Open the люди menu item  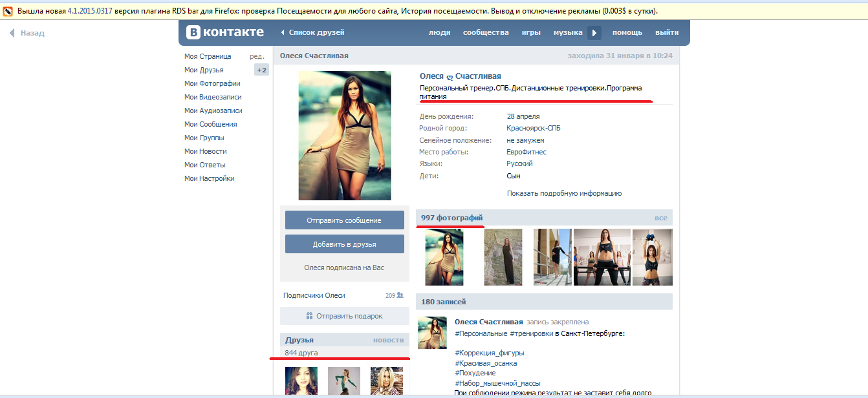point(439,32)
